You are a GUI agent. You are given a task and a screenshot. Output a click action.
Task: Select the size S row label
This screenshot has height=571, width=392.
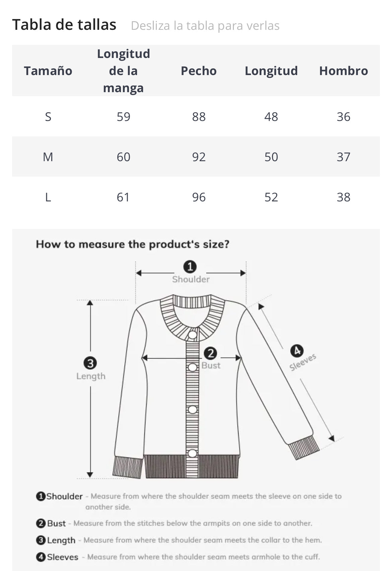(48, 117)
